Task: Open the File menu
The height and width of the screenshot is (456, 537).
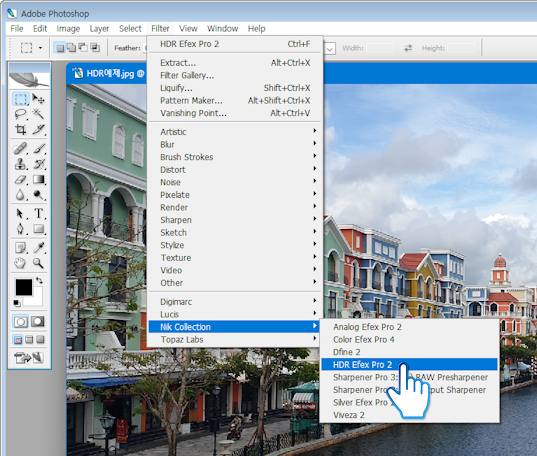Action: (17, 29)
